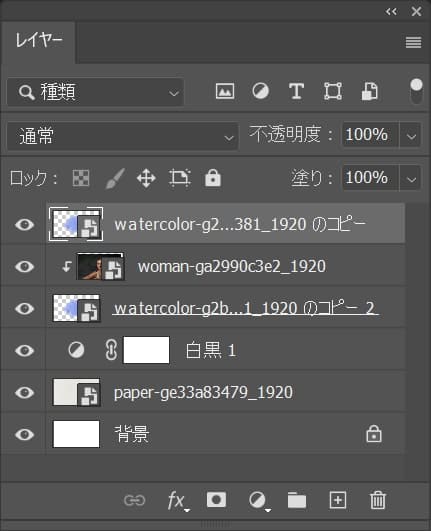
Task: Add a layer mask
Action: pyautogui.click(x=216, y=500)
